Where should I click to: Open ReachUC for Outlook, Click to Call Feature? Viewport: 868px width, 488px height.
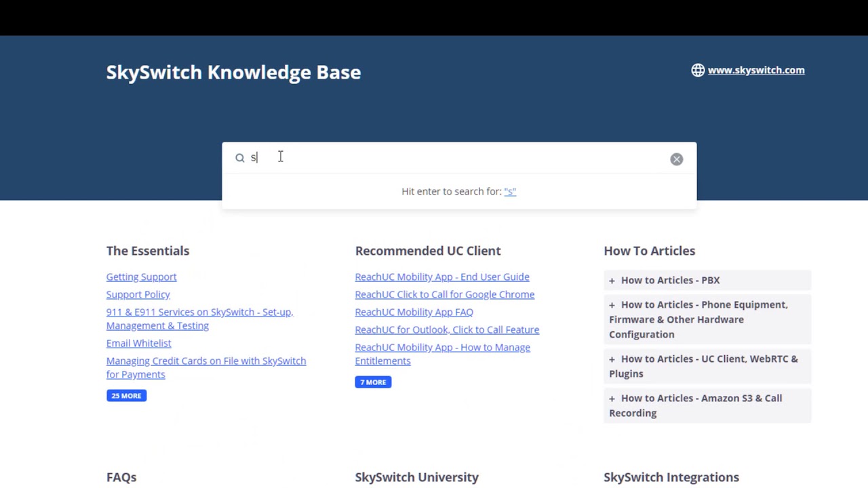point(447,329)
